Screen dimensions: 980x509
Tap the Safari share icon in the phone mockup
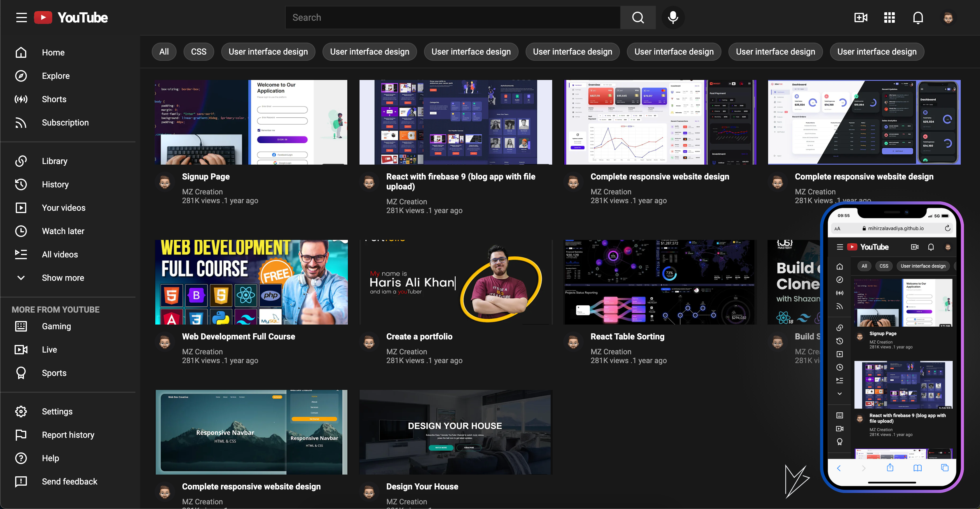890,468
